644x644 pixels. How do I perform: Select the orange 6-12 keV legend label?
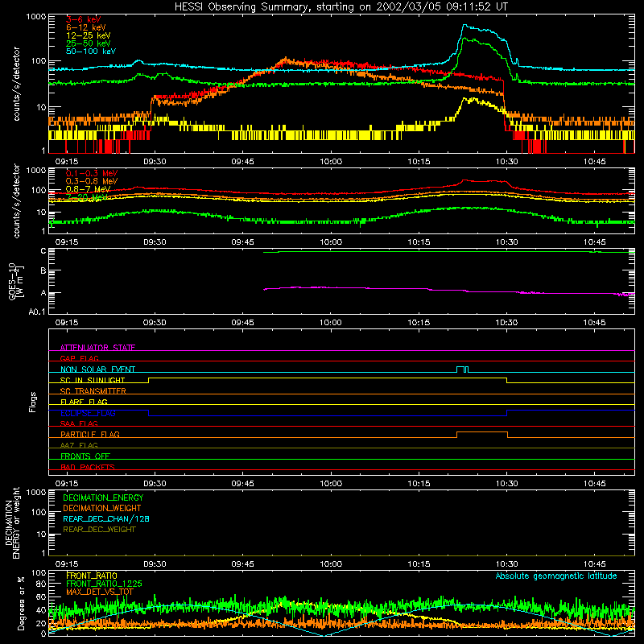86,27
